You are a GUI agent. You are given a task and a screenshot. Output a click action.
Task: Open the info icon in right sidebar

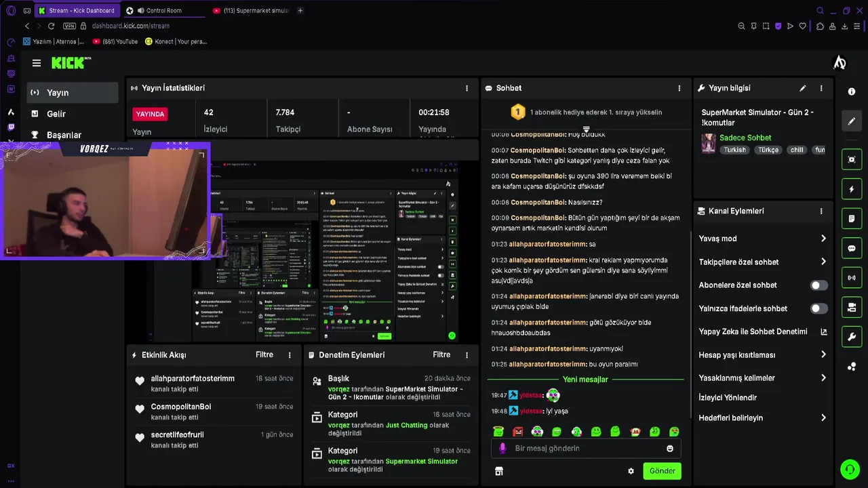coord(852,91)
